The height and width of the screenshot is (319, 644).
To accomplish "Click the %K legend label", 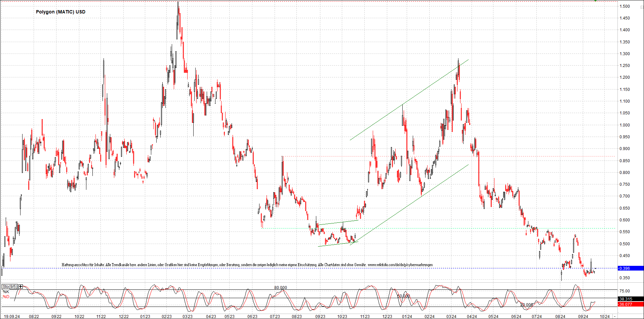I will (6, 292).
